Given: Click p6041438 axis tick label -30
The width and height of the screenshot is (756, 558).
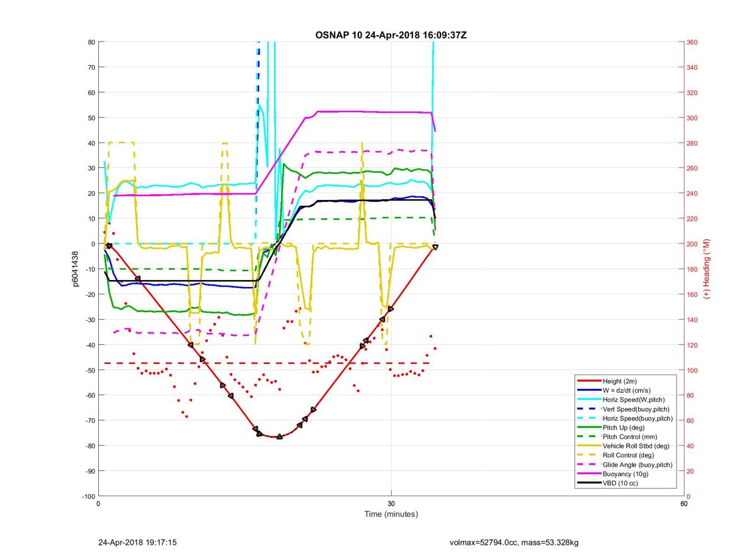Looking at the screenshot, I should 90,320.
